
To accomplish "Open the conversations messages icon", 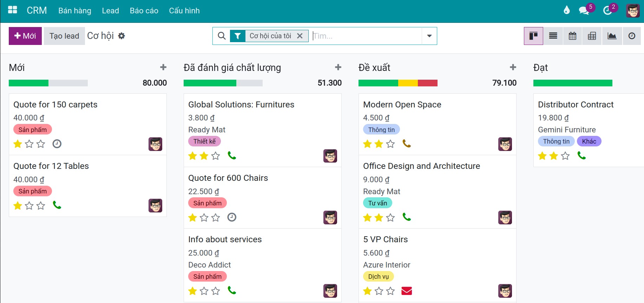I will point(584,11).
